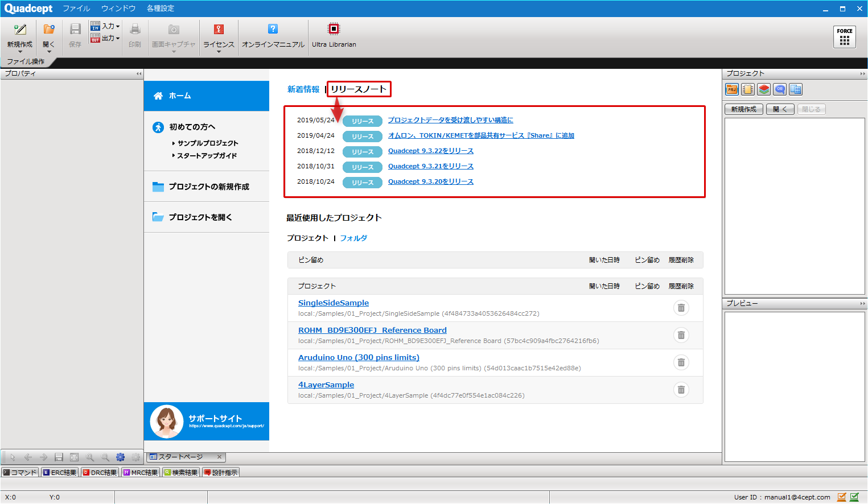868x504 pixels.
Task: Select the PRJ project folder icon
Action: [x=732, y=89]
